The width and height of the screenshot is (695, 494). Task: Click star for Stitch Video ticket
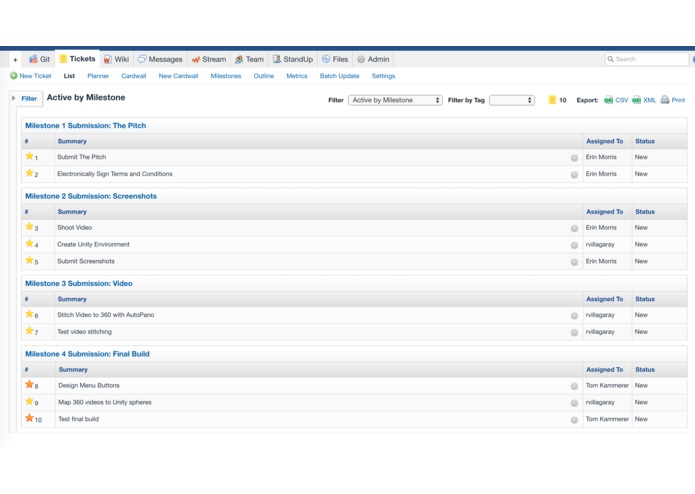pos(29,314)
